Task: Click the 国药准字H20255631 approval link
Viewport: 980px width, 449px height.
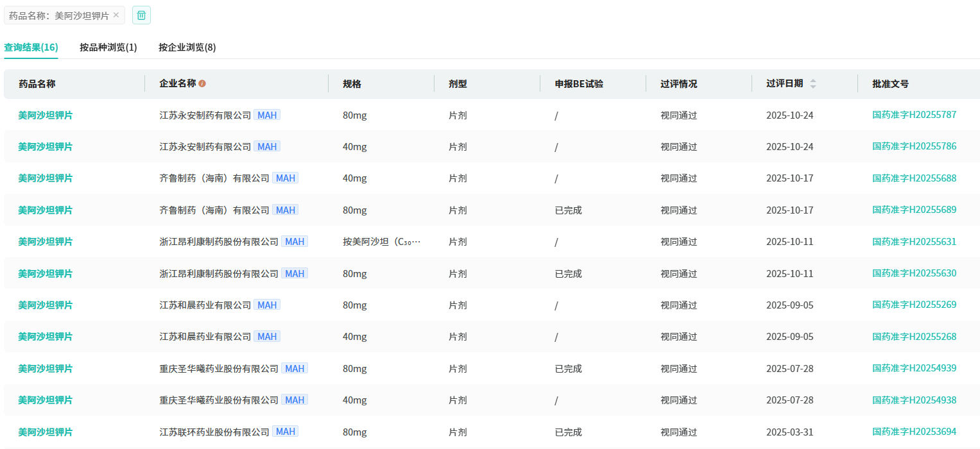Action: [914, 242]
